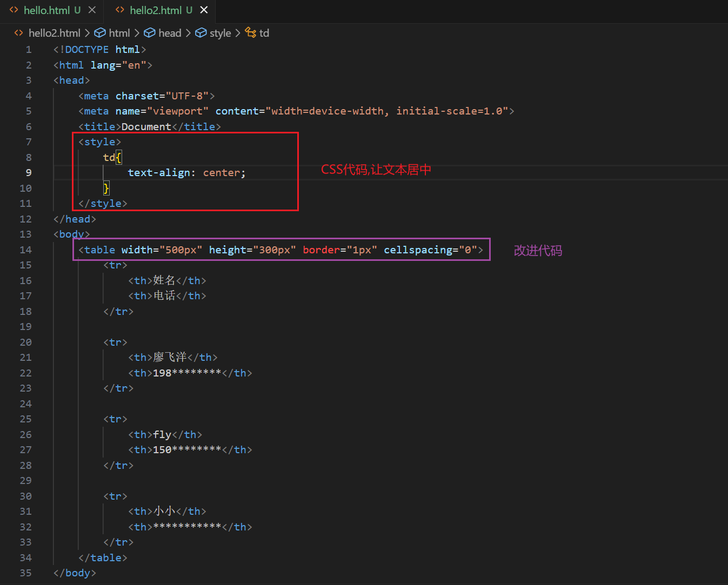
Task: Click the <th>fly</th> line
Action: pyautogui.click(x=165, y=435)
